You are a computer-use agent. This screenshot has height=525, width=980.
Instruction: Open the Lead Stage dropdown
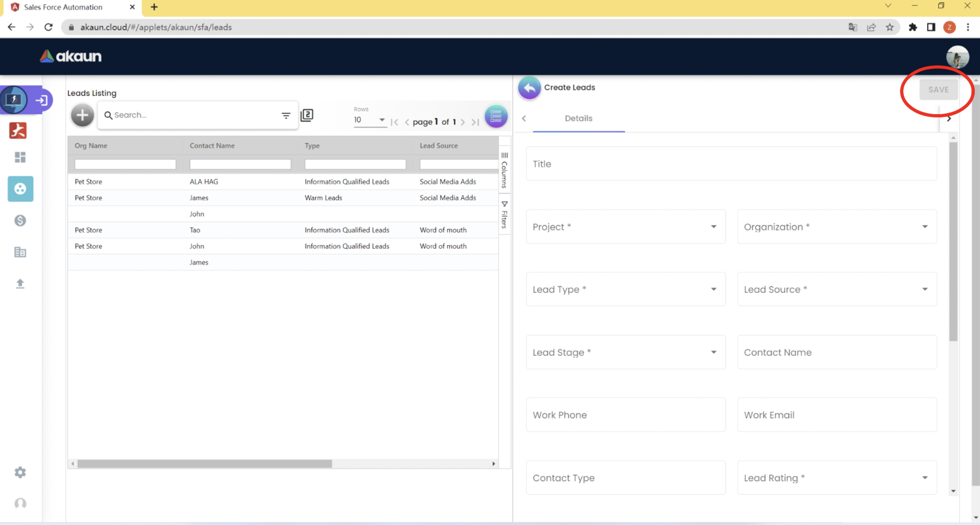(x=625, y=352)
